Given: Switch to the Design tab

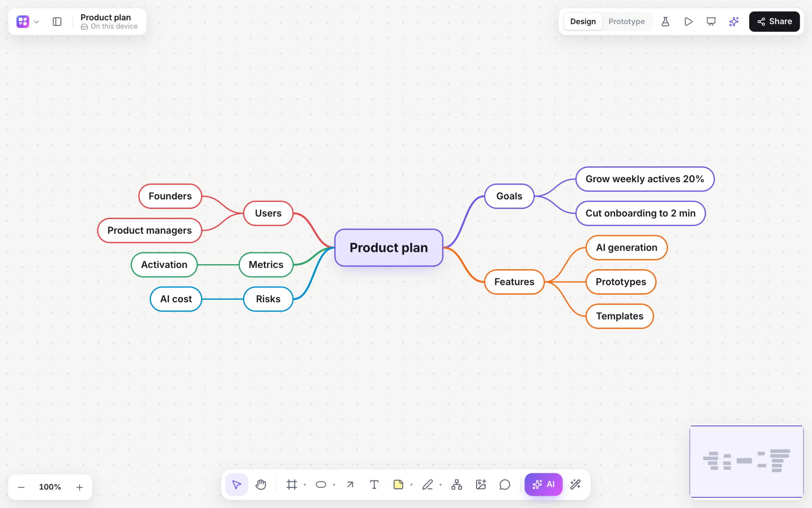Looking at the screenshot, I should point(583,22).
